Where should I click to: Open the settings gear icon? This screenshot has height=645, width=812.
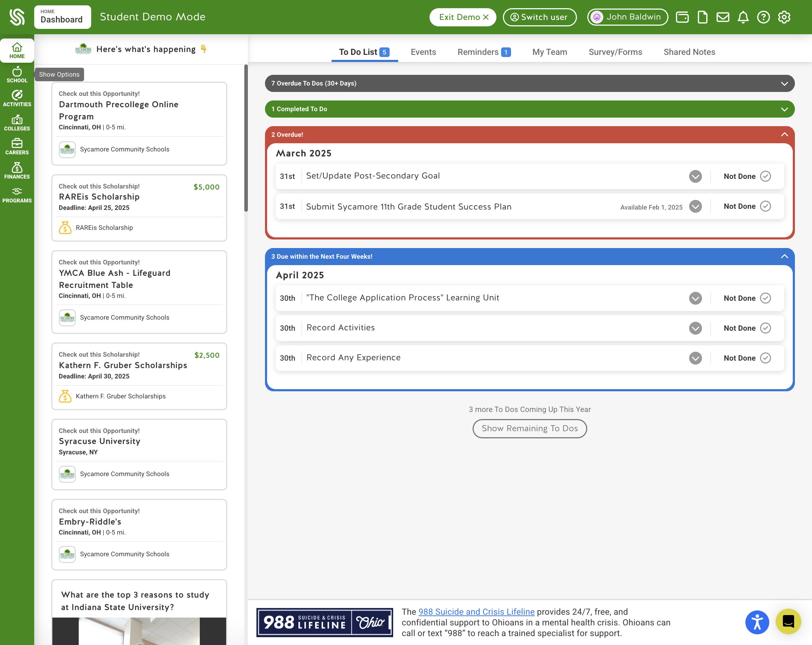[x=784, y=17]
